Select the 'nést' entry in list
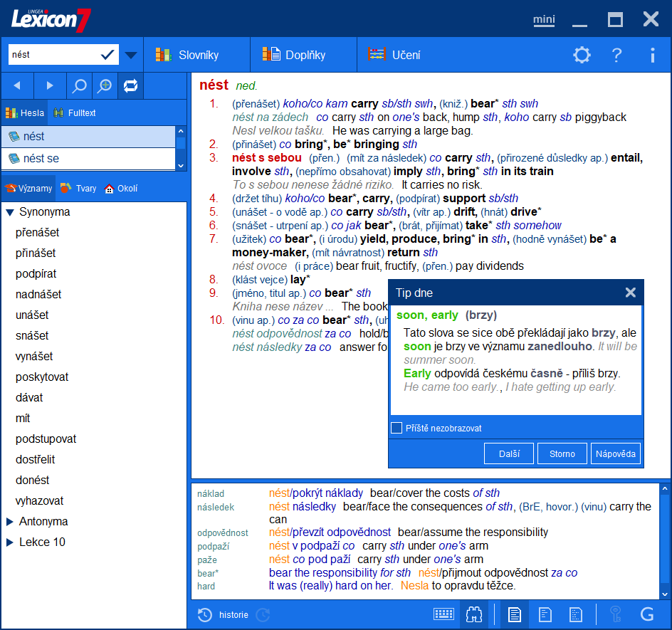The width and height of the screenshot is (672, 630). pos(88,136)
